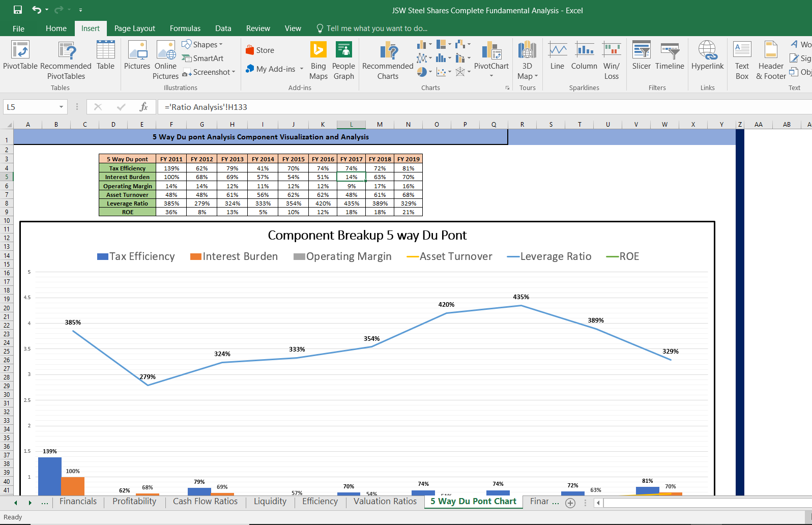812x525 pixels.
Task: Expand the Shapes dropdown
Action: (221, 45)
